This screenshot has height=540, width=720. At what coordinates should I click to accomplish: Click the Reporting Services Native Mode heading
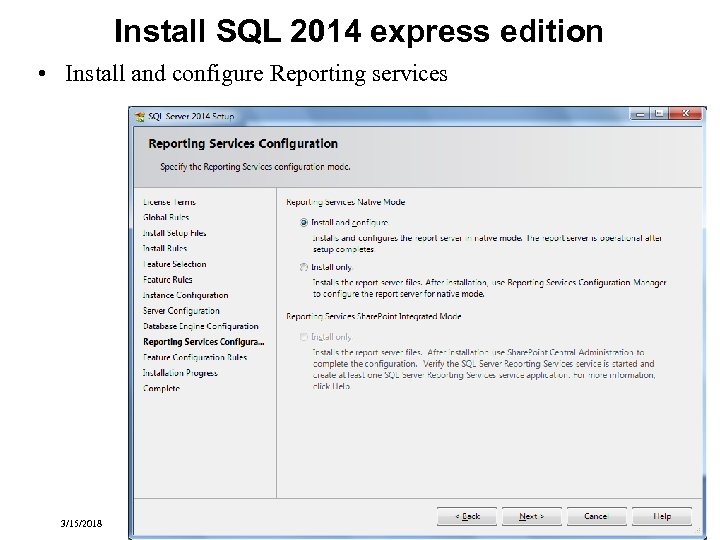[x=346, y=202]
